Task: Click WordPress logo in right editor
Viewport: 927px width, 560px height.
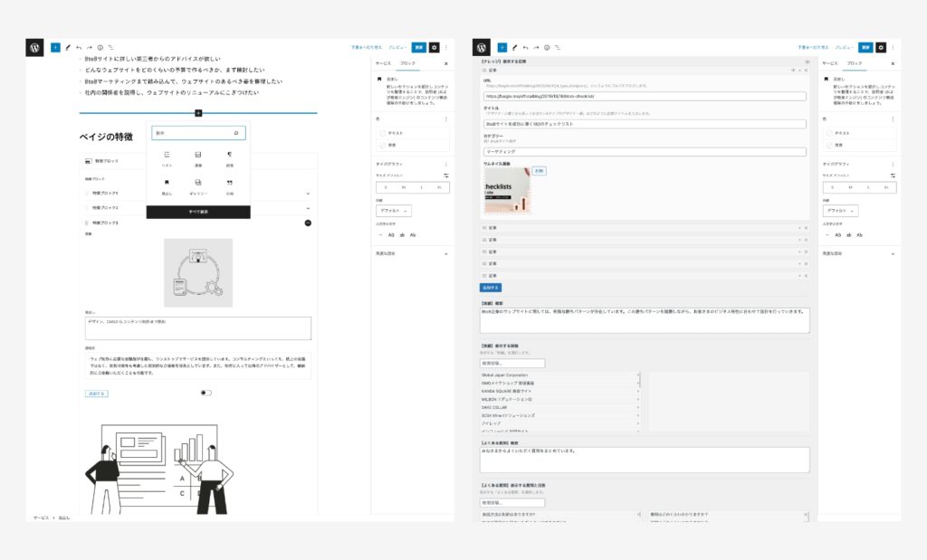Action: click(x=482, y=48)
